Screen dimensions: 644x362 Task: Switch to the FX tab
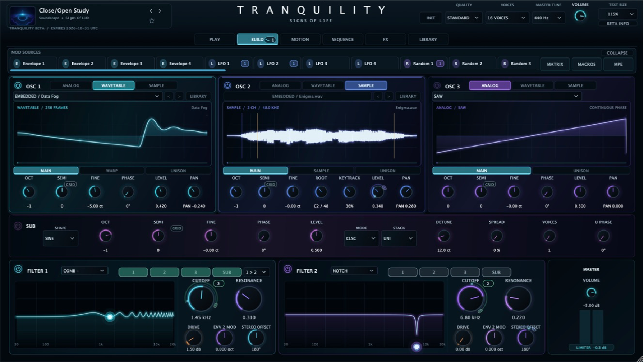pos(385,39)
